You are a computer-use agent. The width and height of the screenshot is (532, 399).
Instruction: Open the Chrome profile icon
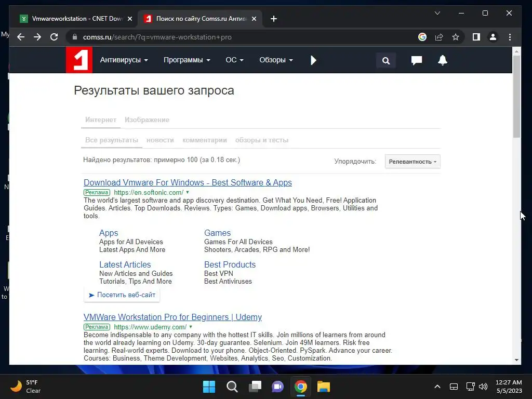493,37
